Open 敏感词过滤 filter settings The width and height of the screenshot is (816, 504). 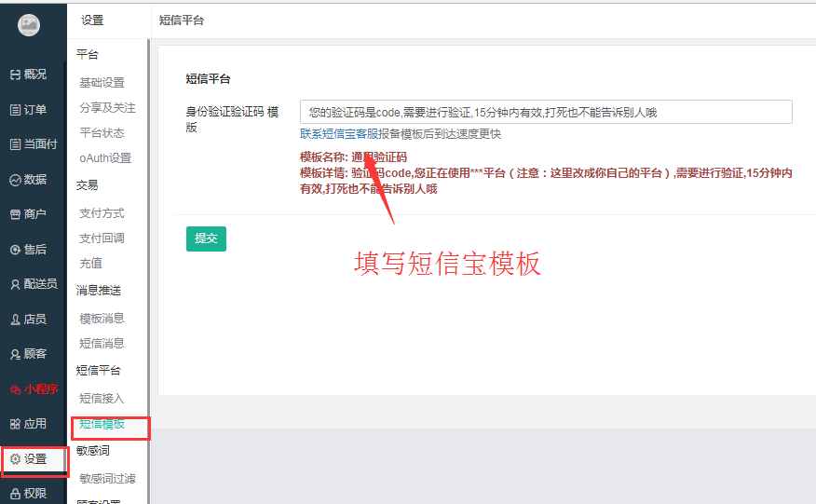coord(107,479)
